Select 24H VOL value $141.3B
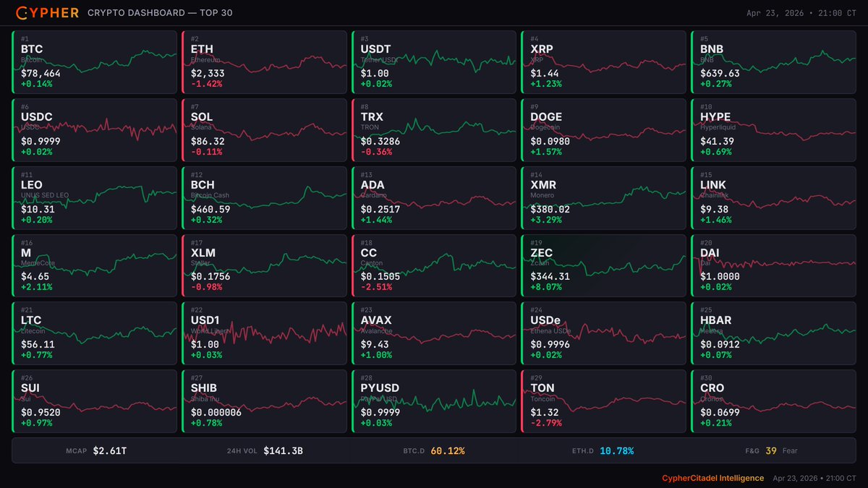Viewport: 868px width, 488px height. (x=283, y=451)
